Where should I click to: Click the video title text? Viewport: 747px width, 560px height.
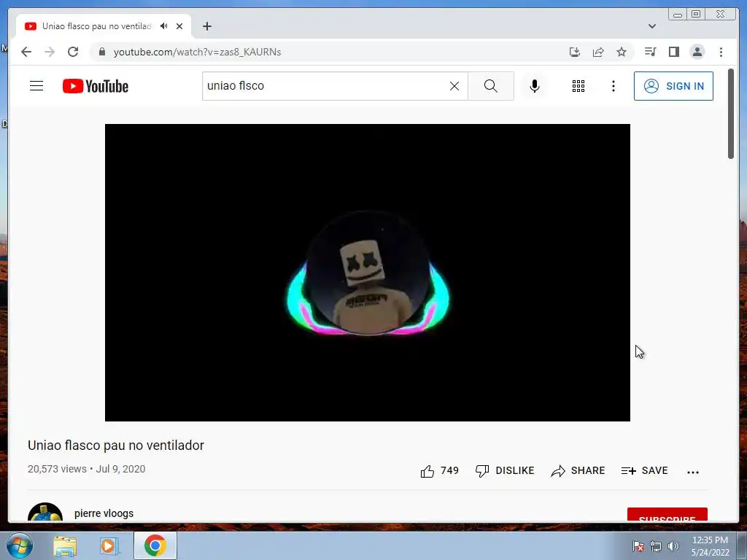point(116,446)
